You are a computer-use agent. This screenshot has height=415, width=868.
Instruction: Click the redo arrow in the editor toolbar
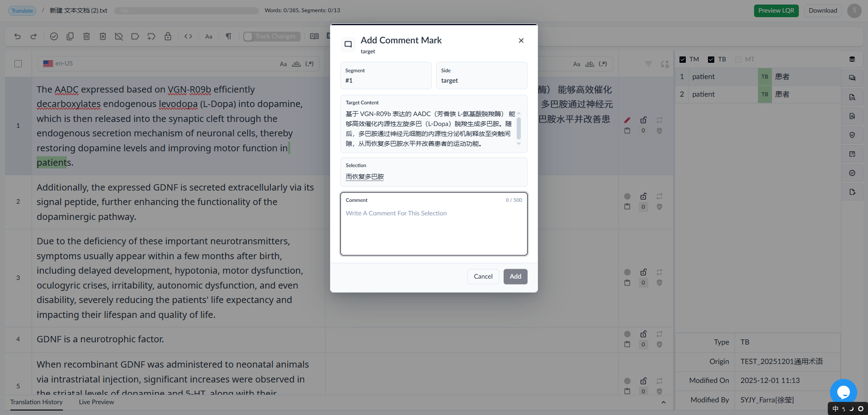[x=33, y=37]
